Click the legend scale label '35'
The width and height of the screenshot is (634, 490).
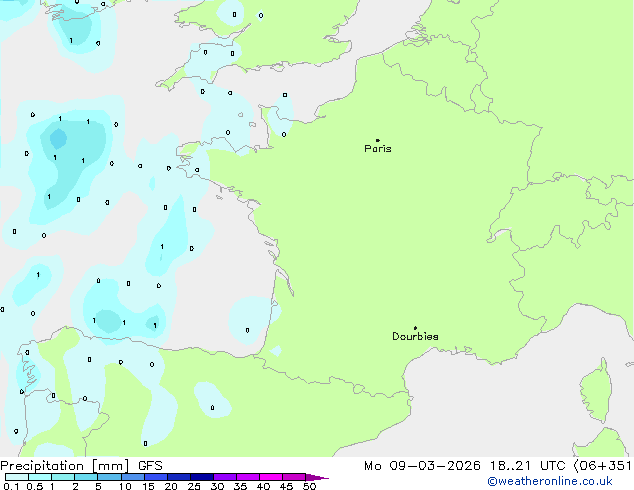tap(240, 486)
